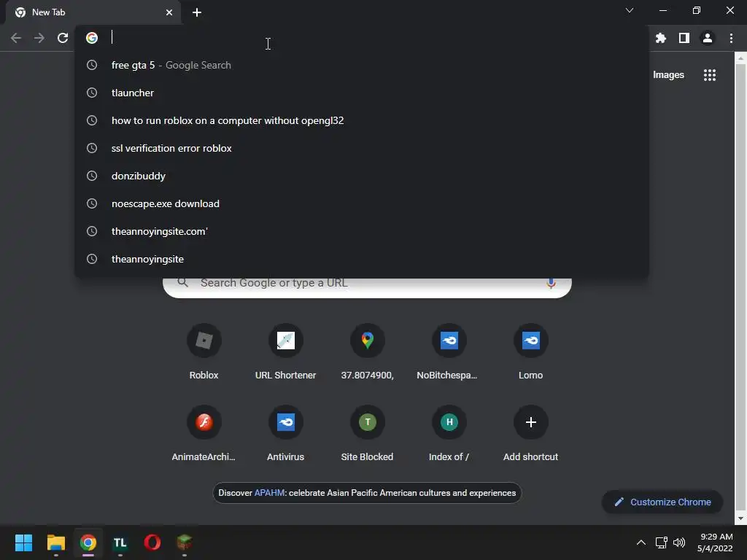The width and height of the screenshot is (747, 560).
Task: Toggle the side panel icon
Action: [x=684, y=38]
